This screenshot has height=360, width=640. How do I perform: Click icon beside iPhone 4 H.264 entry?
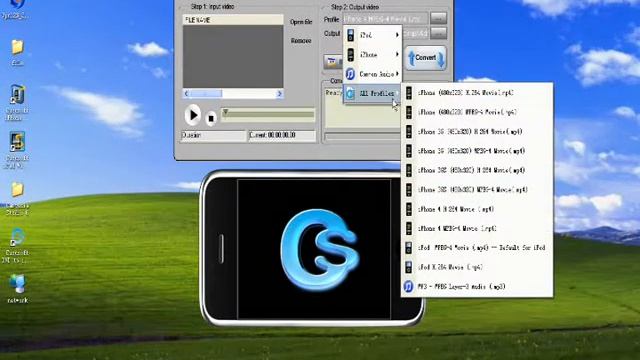(409, 209)
